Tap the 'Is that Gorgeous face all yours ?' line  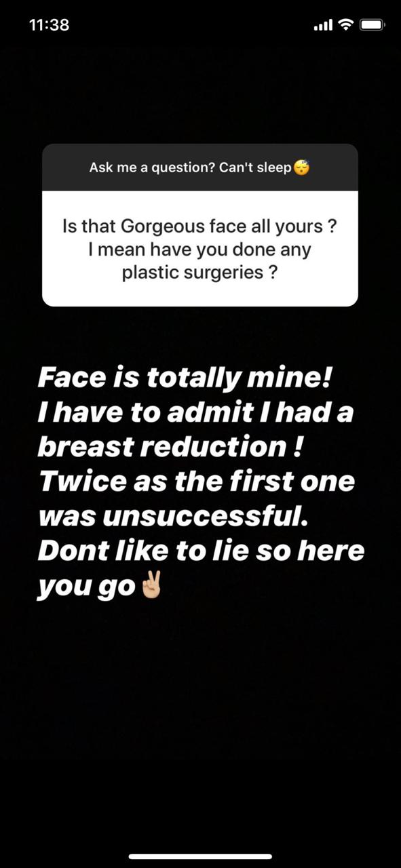[x=199, y=225]
